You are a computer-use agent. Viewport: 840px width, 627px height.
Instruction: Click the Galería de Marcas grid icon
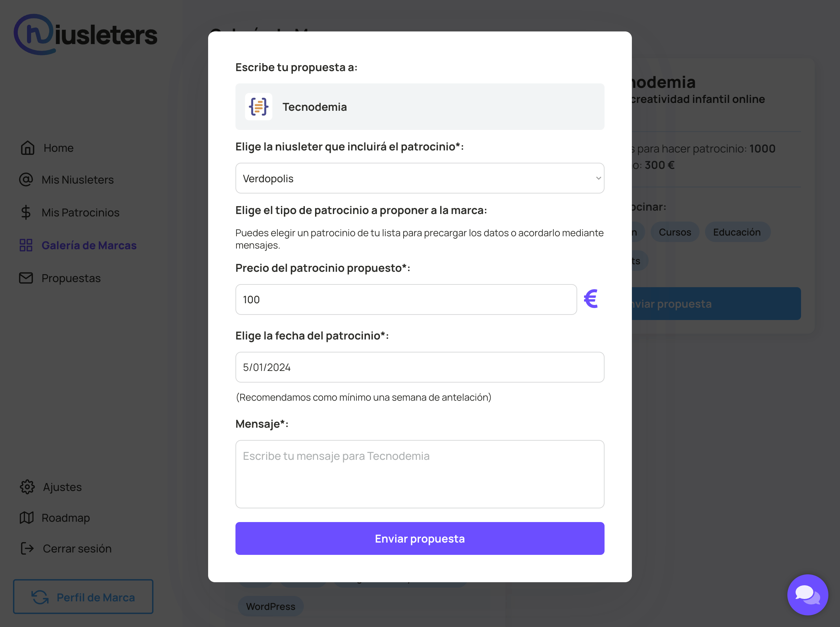click(x=26, y=245)
